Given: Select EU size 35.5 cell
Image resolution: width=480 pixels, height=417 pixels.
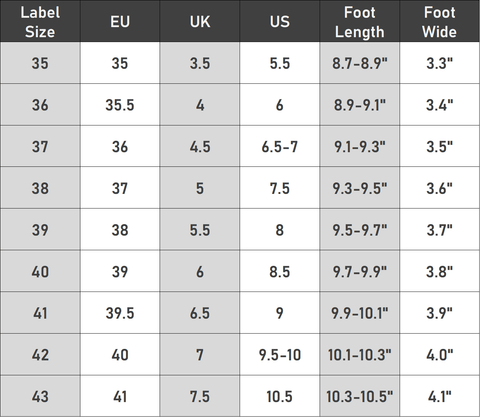Looking at the screenshot, I should click(x=120, y=105).
